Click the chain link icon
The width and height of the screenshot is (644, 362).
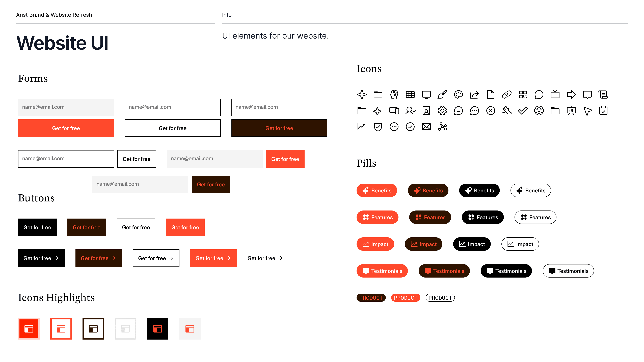point(506,95)
